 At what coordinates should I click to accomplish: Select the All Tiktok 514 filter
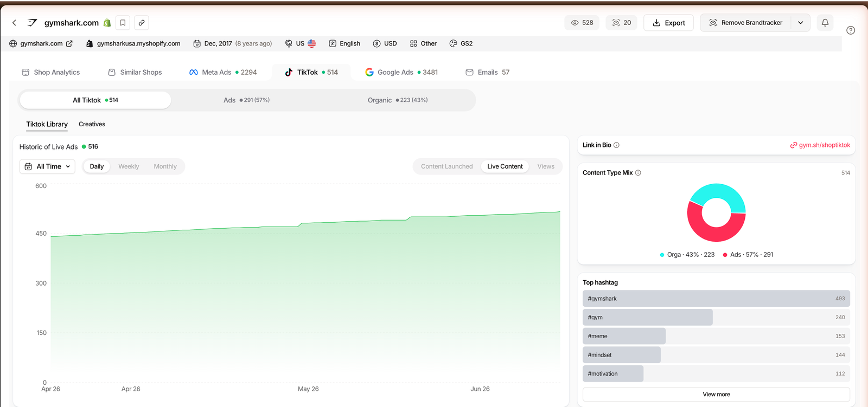[95, 100]
